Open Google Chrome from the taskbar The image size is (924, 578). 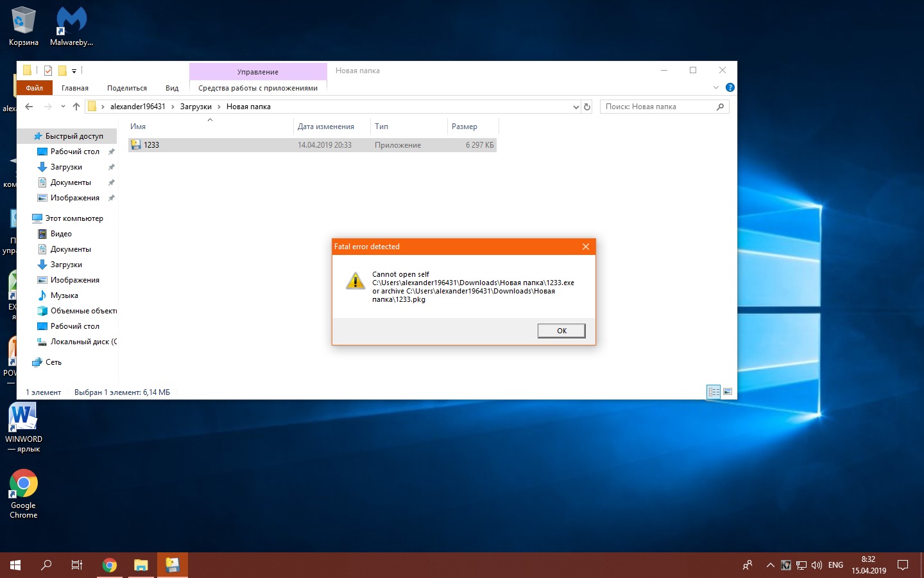(110, 565)
